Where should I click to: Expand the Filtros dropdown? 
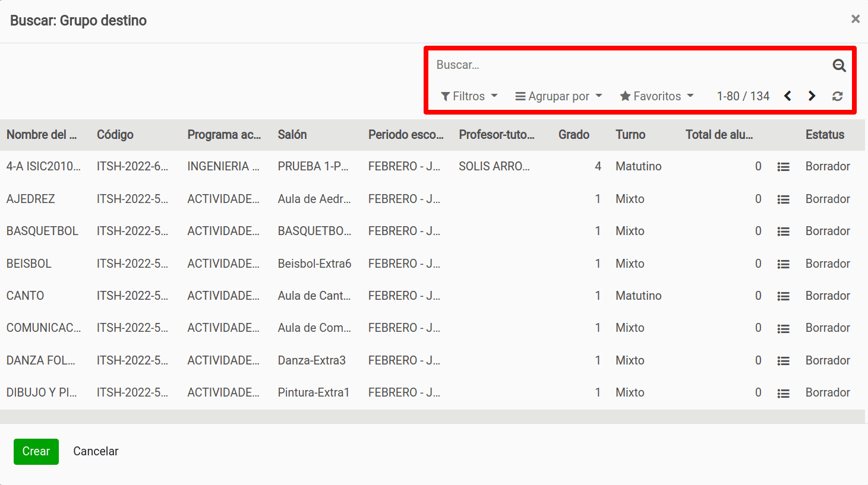pos(469,96)
